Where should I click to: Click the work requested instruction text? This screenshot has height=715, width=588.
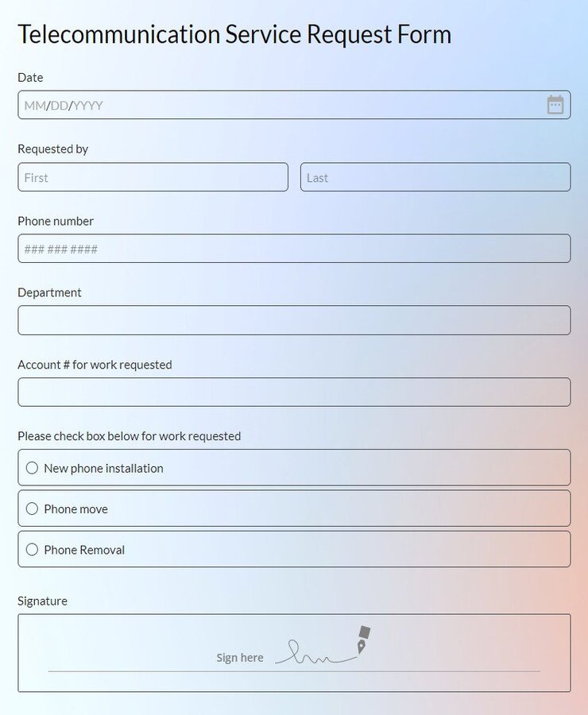(130, 436)
